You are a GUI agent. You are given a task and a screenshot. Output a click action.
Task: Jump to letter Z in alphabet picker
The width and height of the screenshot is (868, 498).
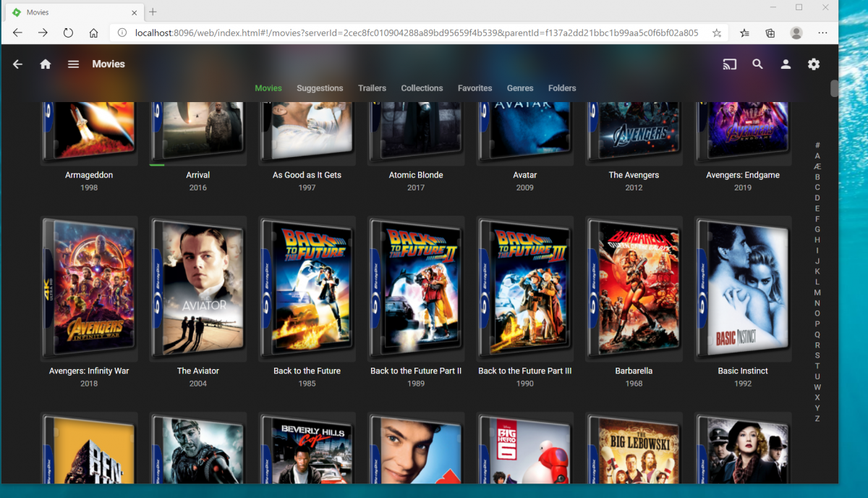tap(817, 418)
